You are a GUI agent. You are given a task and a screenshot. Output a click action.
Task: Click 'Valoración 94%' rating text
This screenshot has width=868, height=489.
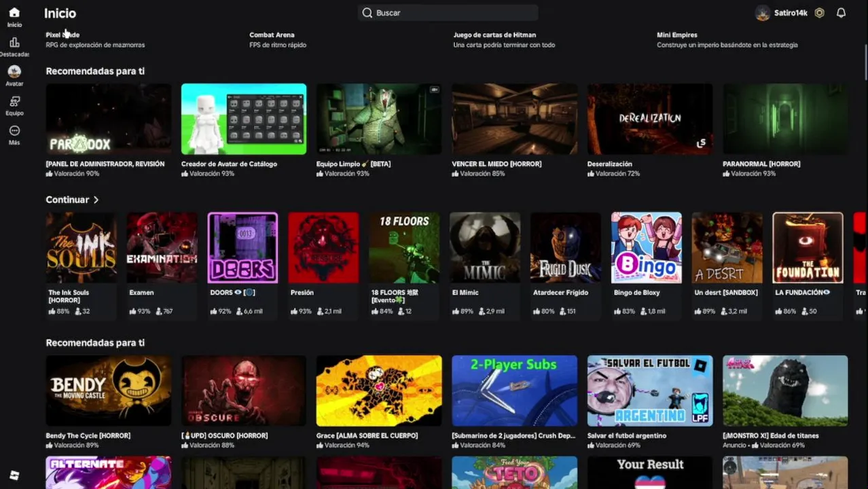tap(347, 446)
